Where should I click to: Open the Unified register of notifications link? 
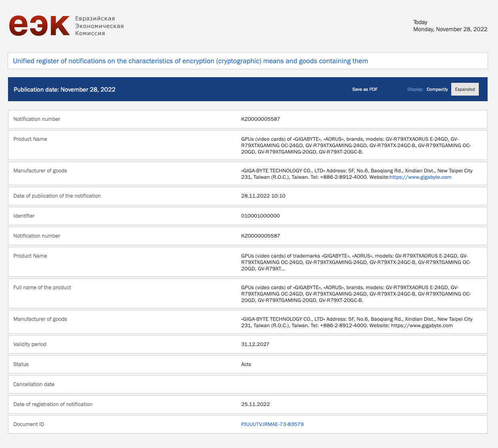point(190,61)
